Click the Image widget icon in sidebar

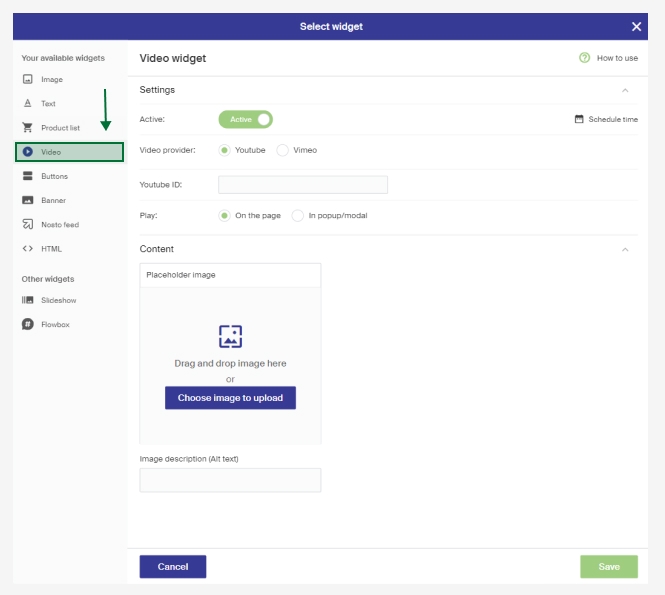pyautogui.click(x=28, y=79)
